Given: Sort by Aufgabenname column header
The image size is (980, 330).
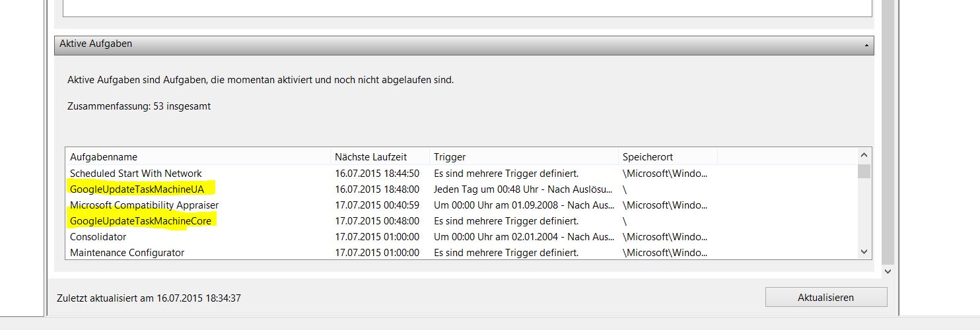Looking at the screenshot, I should (x=198, y=157).
